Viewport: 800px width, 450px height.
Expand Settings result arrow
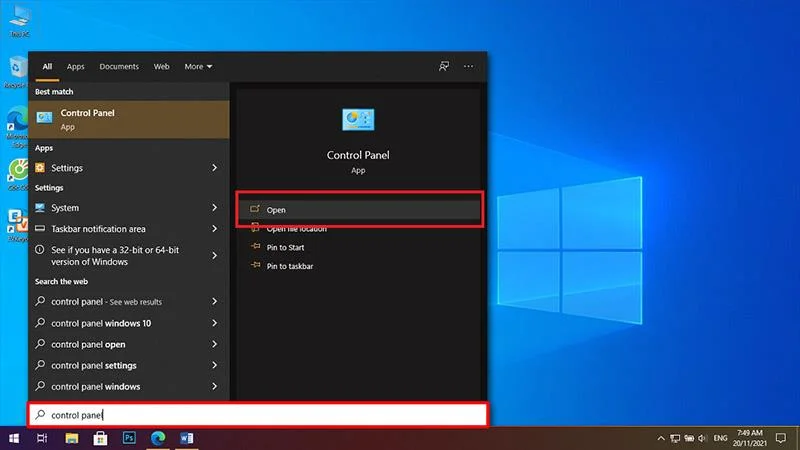point(214,168)
